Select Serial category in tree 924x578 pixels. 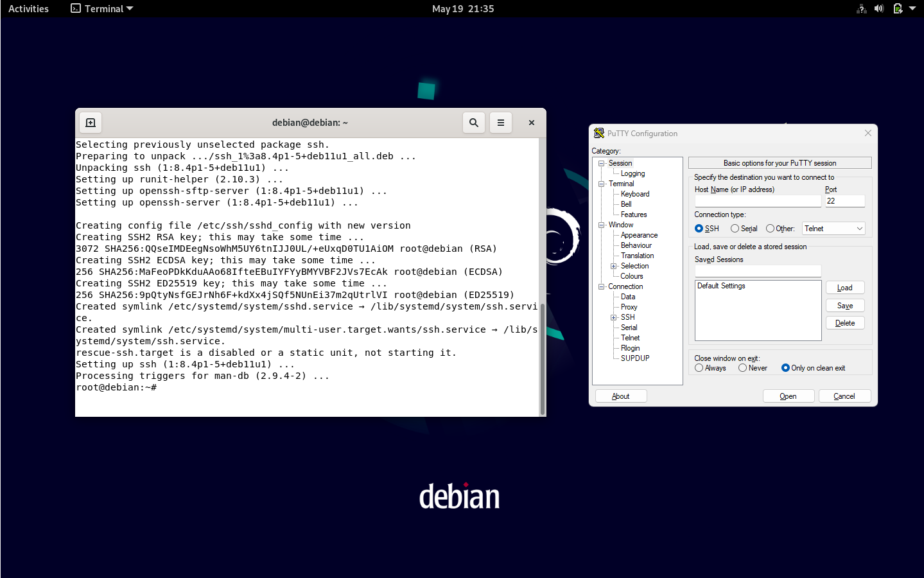629,328
